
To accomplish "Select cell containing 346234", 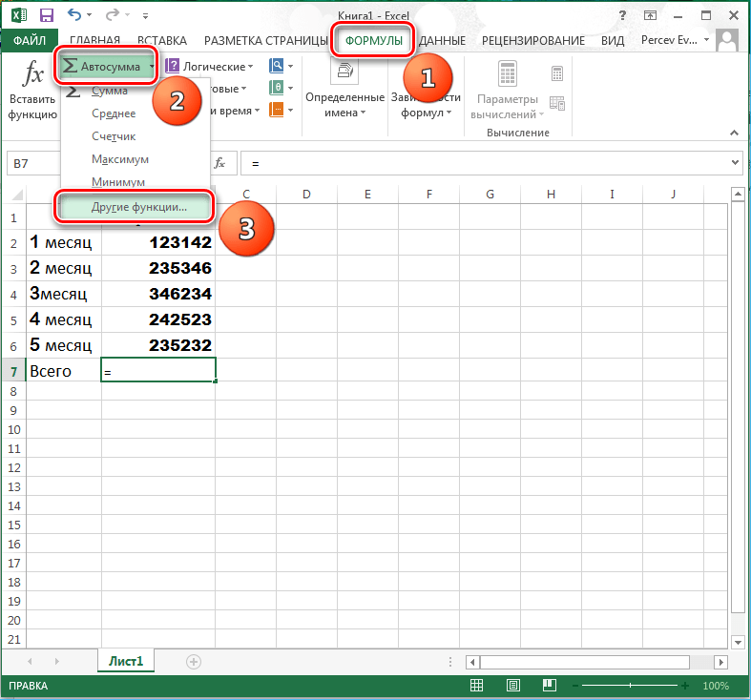I will point(158,294).
